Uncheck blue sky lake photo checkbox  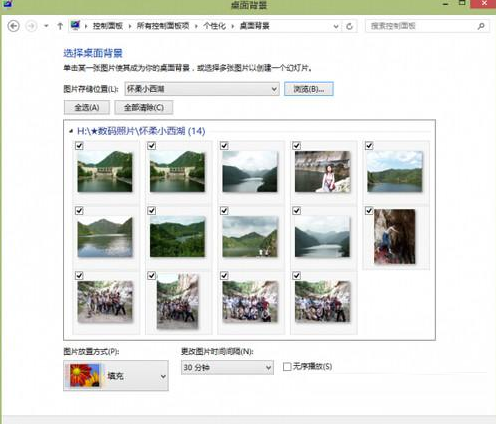(369, 146)
